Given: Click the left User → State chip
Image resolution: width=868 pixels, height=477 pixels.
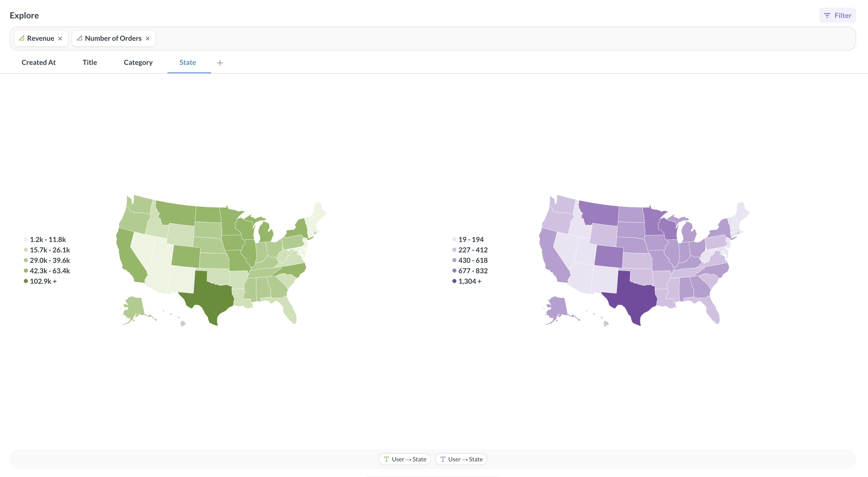Looking at the screenshot, I should pos(405,459).
